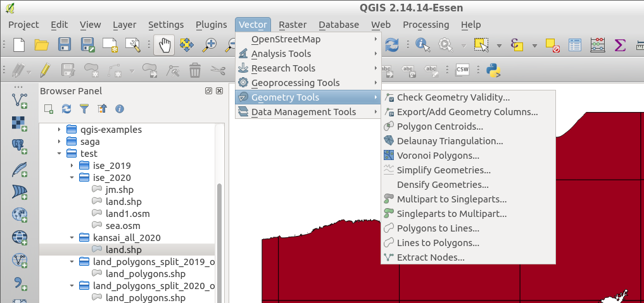Add a vector layer from the sidebar
This screenshot has height=303, width=644.
tap(19, 101)
